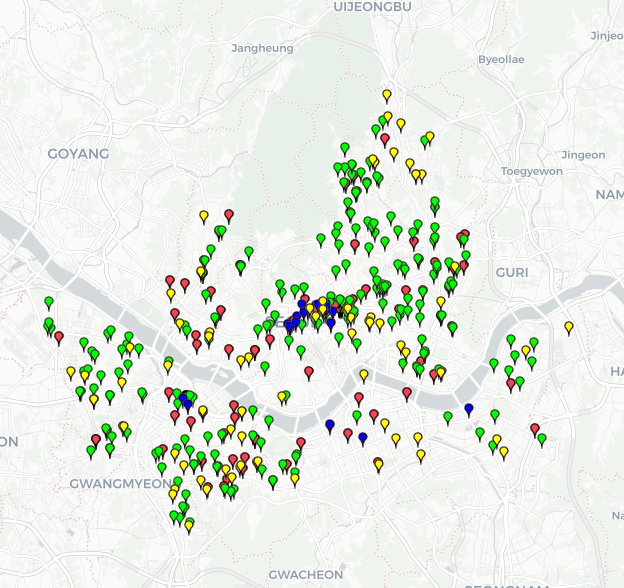The width and height of the screenshot is (624, 588).
Task: Click the westernmost green marker on the map
Action: point(48,302)
